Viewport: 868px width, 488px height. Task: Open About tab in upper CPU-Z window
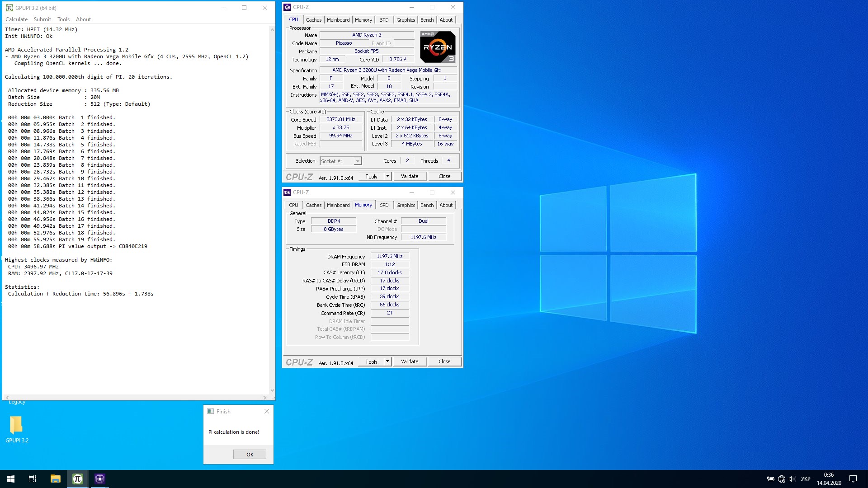point(446,20)
